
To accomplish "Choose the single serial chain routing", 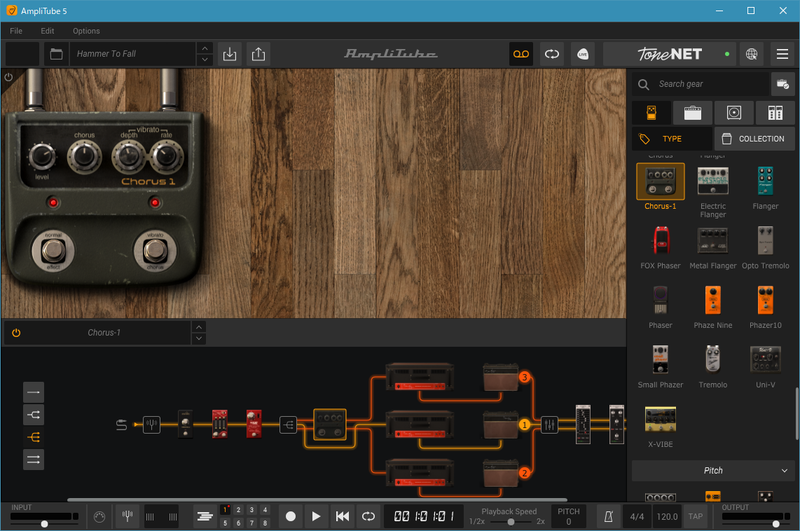I will point(34,392).
